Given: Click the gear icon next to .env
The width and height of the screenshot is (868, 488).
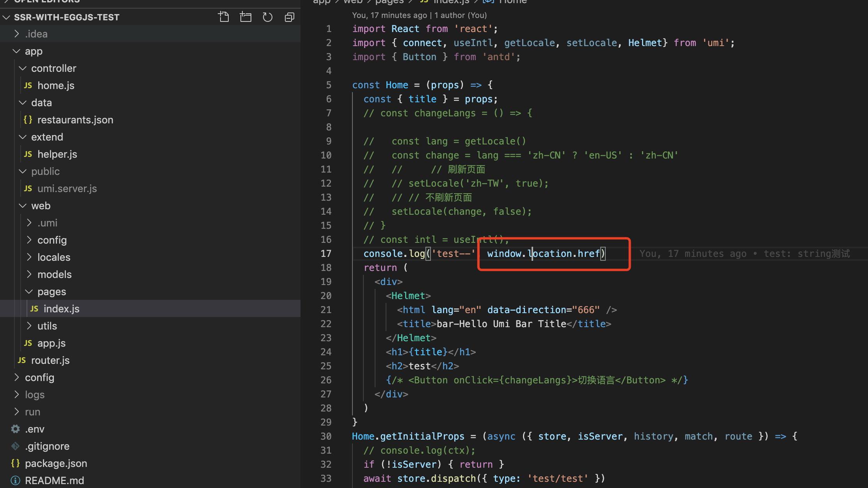Looking at the screenshot, I should [x=15, y=429].
